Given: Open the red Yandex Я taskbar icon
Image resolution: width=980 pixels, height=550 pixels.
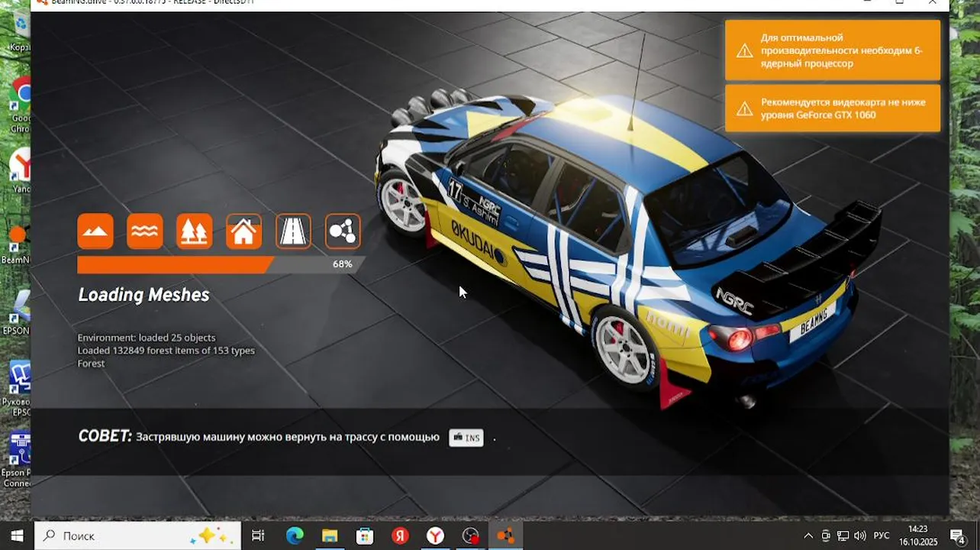Looking at the screenshot, I should (x=400, y=535).
